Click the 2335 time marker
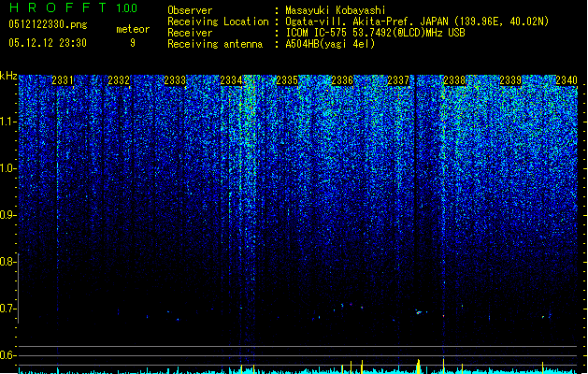This screenshot has height=374, width=588. click(x=287, y=80)
